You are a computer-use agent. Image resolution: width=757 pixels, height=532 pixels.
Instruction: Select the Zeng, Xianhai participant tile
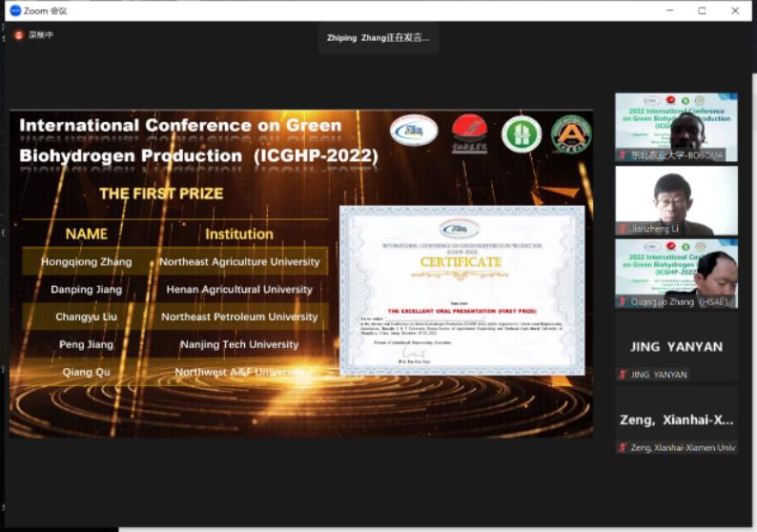(676, 420)
